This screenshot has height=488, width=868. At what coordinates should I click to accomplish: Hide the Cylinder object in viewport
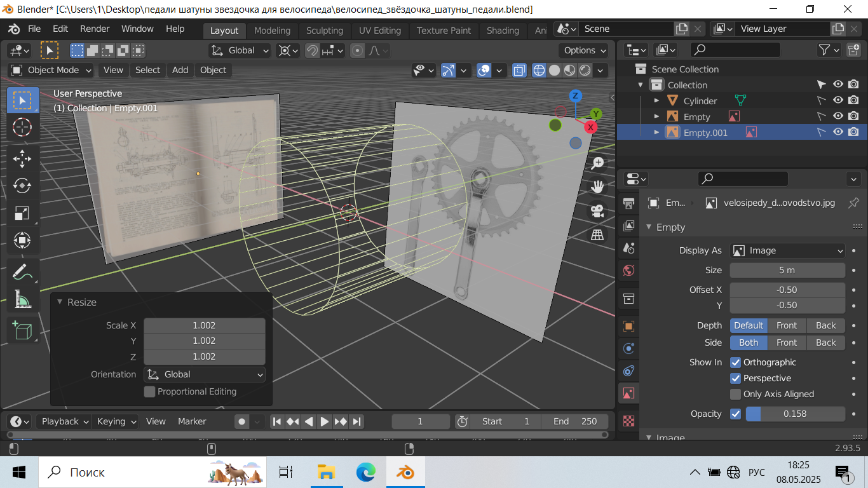click(838, 100)
